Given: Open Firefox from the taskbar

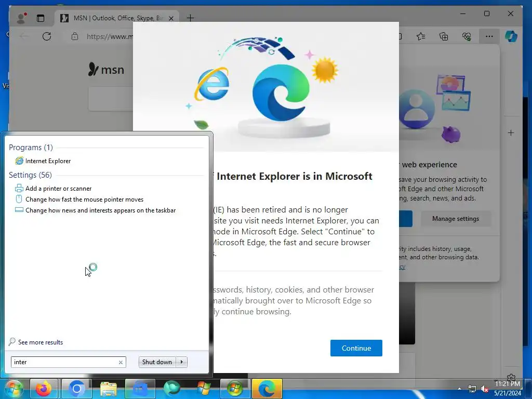Looking at the screenshot, I should 44,389.
